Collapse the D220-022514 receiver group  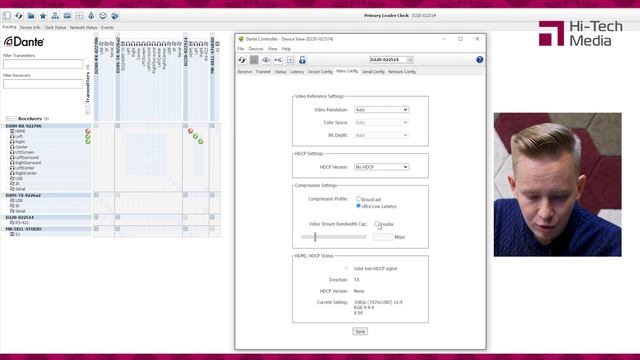coord(3,218)
